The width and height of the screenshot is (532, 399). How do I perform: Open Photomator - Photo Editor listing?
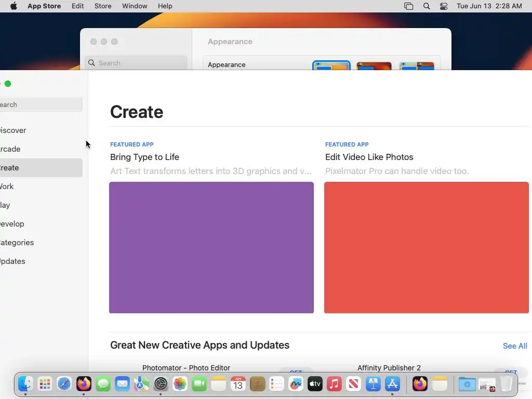coord(187,368)
